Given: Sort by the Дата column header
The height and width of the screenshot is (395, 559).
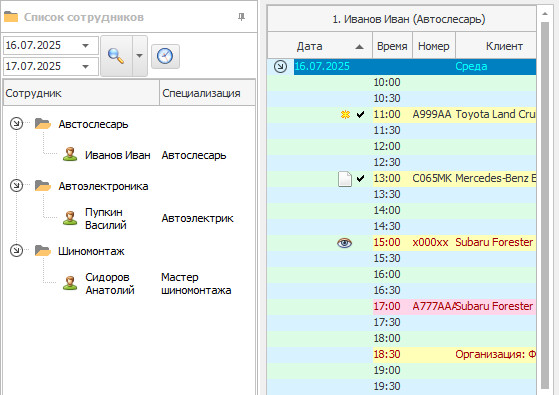Looking at the screenshot, I should pos(320,46).
